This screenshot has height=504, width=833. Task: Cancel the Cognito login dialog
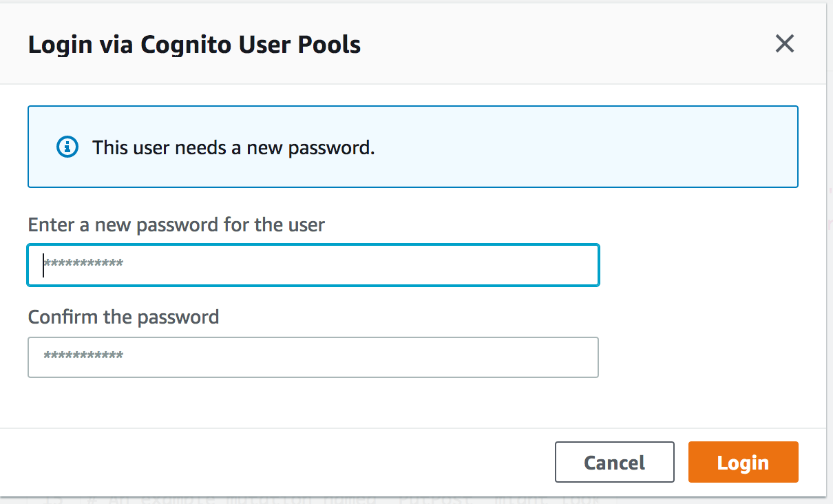pyautogui.click(x=614, y=462)
